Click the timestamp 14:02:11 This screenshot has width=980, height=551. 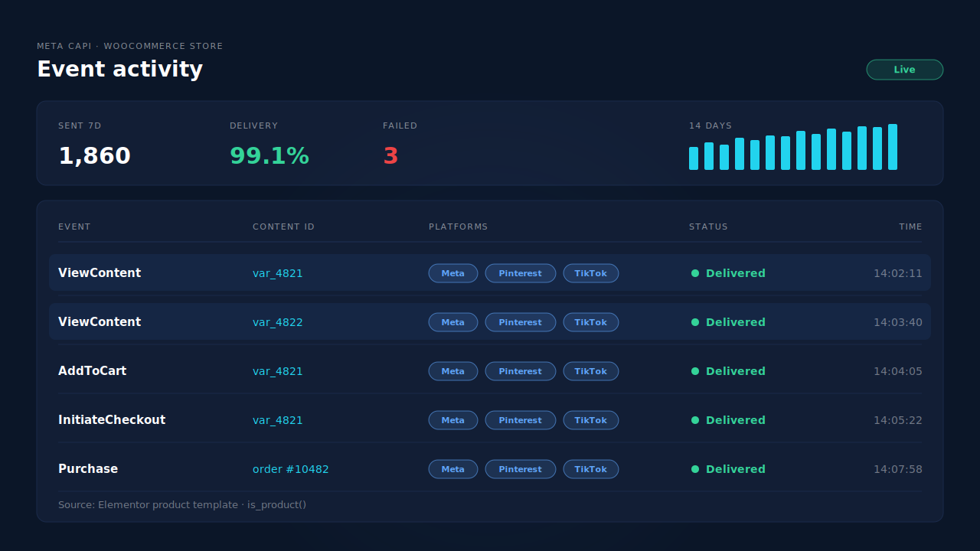pyautogui.click(x=898, y=273)
